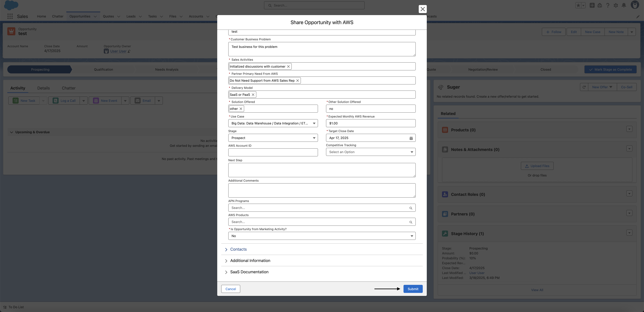Remove the 'SaaS or PaaS' pill

(x=253, y=95)
